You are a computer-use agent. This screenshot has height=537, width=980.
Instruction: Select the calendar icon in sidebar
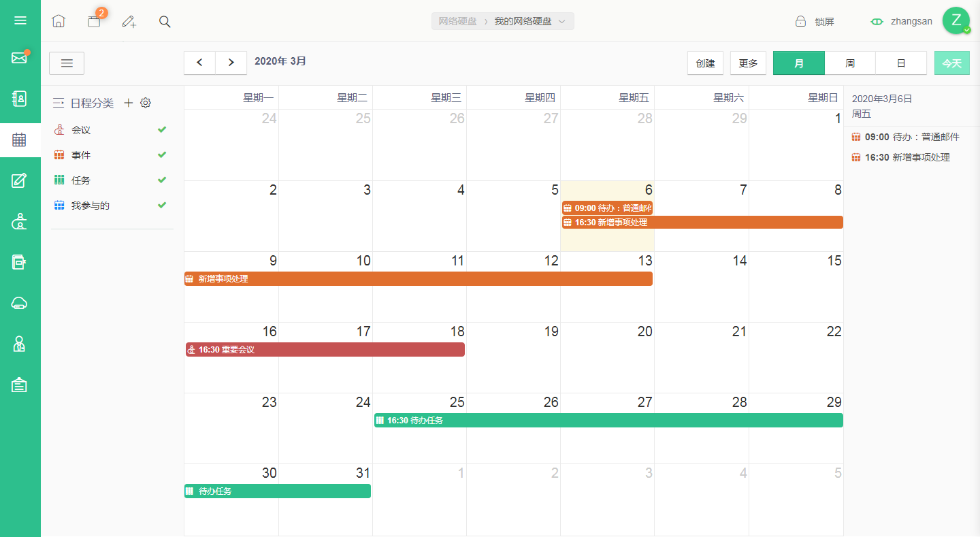[x=20, y=140]
